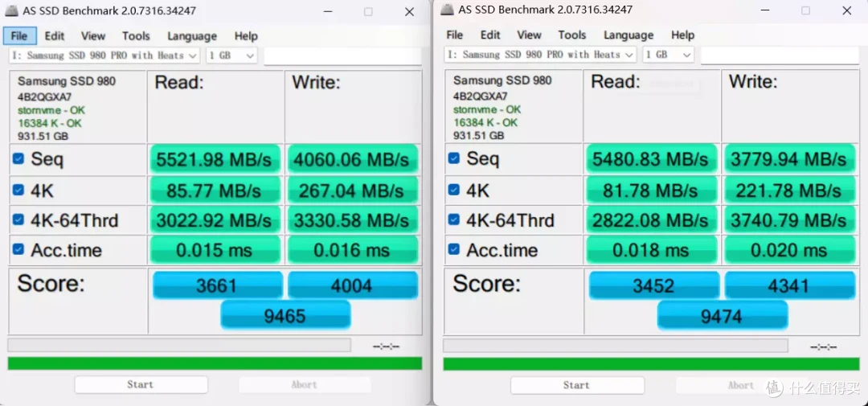Click write score 4004
This screenshot has width=868, height=406.
click(353, 285)
